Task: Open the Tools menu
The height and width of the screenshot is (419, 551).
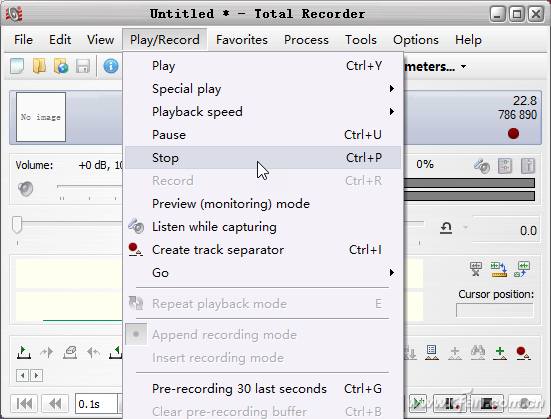Action: pyautogui.click(x=361, y=40)
